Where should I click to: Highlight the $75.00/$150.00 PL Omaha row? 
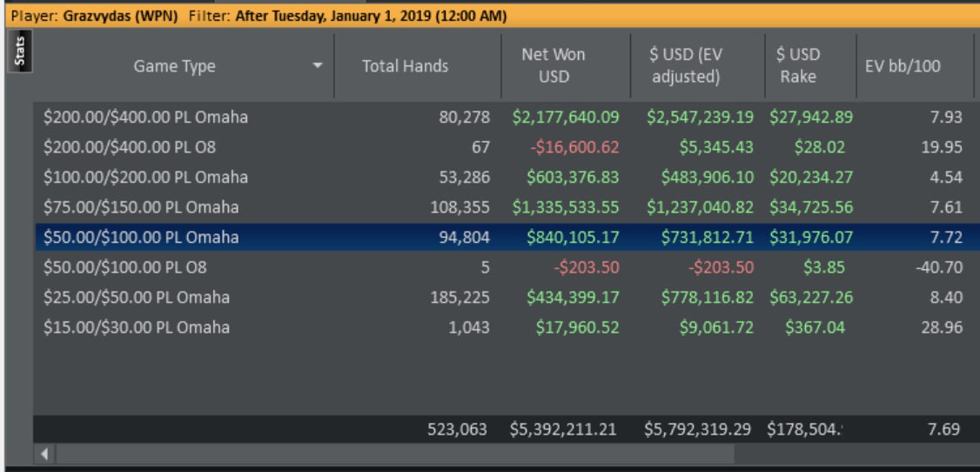tap(141, 207)
